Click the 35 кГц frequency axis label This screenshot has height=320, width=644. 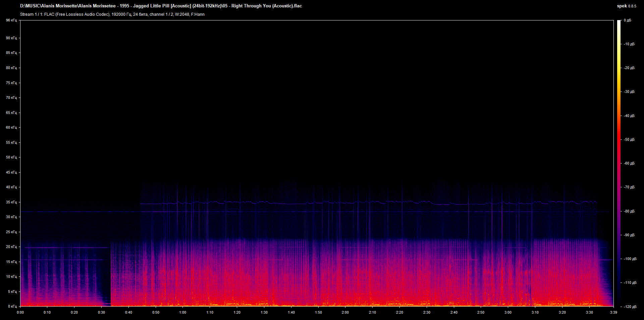(x=11, y=202)
